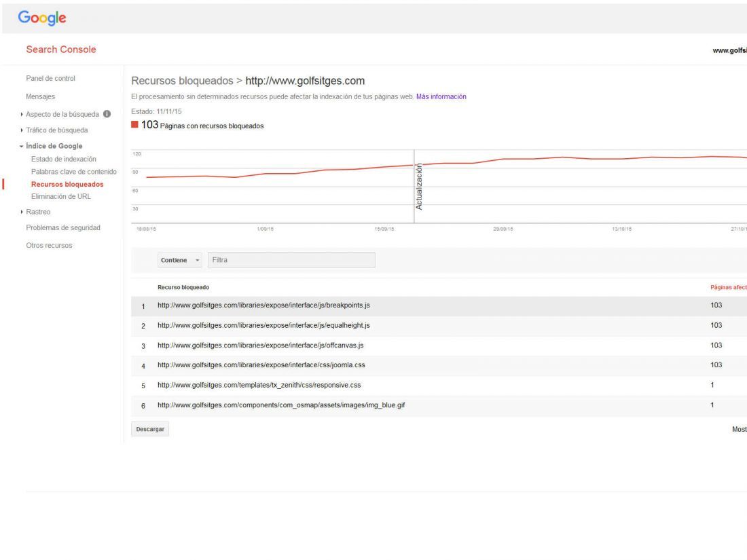Open the Search Console home link
Image resolution: width=747 pixels, height=560 pixels.
pos(61,50)
